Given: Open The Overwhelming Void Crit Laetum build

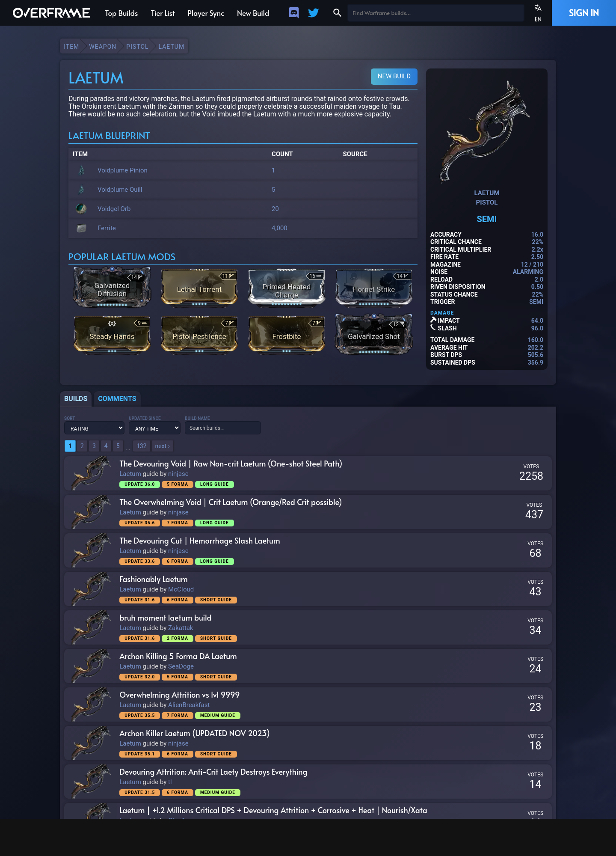Looking at the screenshot, I should pyautogui.click(x=231, y=502).
